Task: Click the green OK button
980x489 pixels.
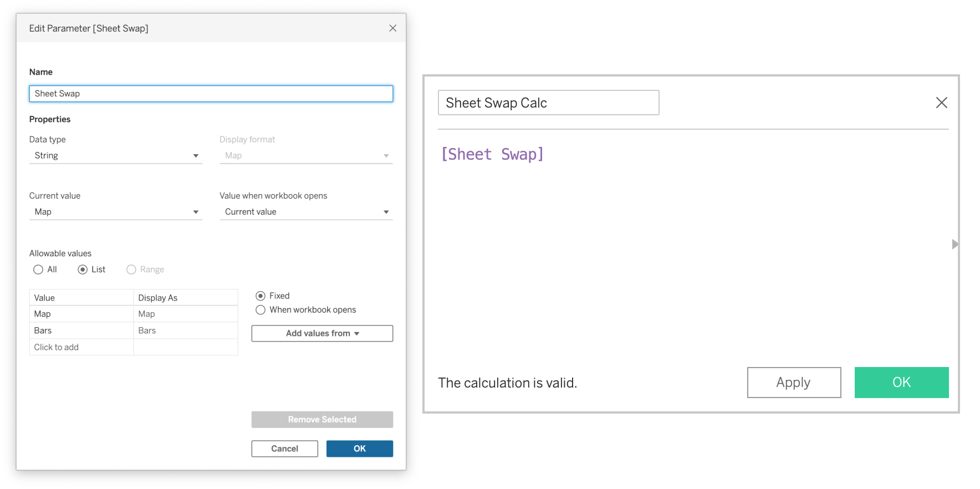Action: pyautogui.click(x=901, y=383)
